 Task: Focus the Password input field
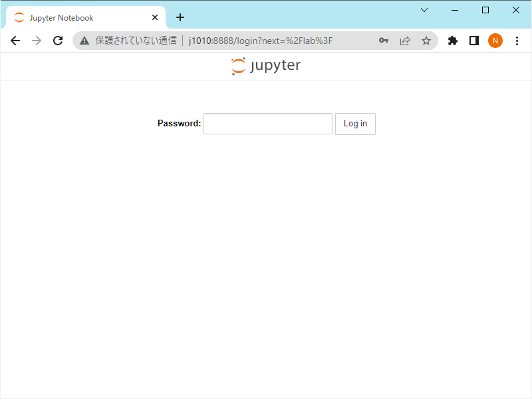[268, 124]
